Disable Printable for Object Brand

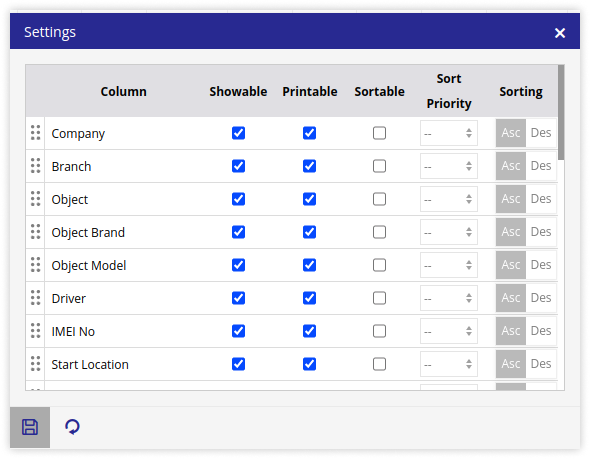(x=309, y=232)
